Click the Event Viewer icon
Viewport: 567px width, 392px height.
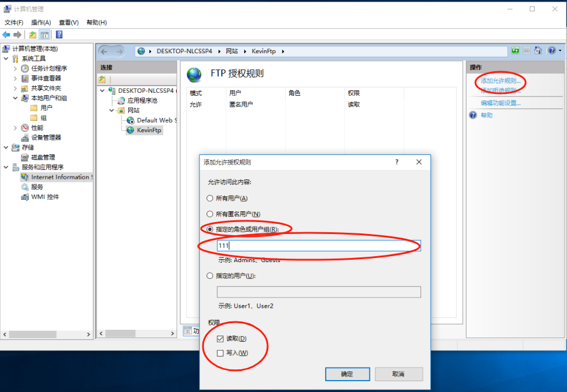(x=25, y=78)
